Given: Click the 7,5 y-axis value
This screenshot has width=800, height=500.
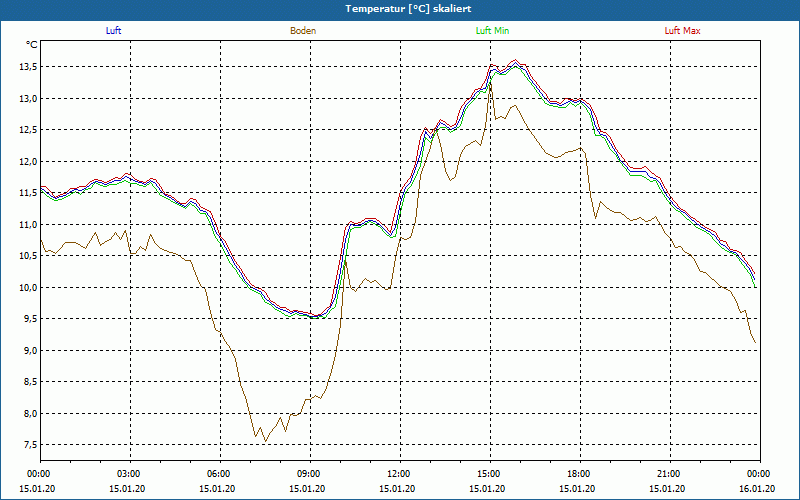Looking at the screenshot, I should click(30, 445).
